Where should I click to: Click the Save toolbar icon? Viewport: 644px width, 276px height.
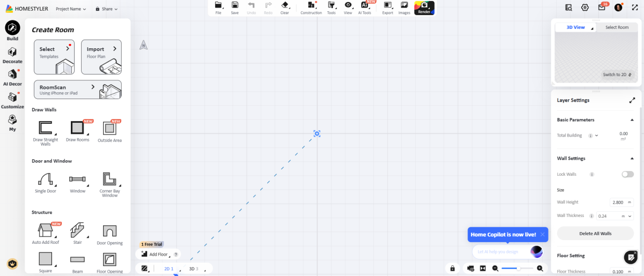[x=235, y=8]
